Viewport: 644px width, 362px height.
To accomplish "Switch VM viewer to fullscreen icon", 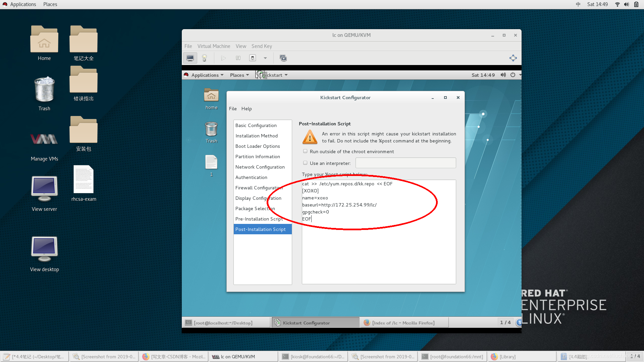I will [x=513, y=58].
